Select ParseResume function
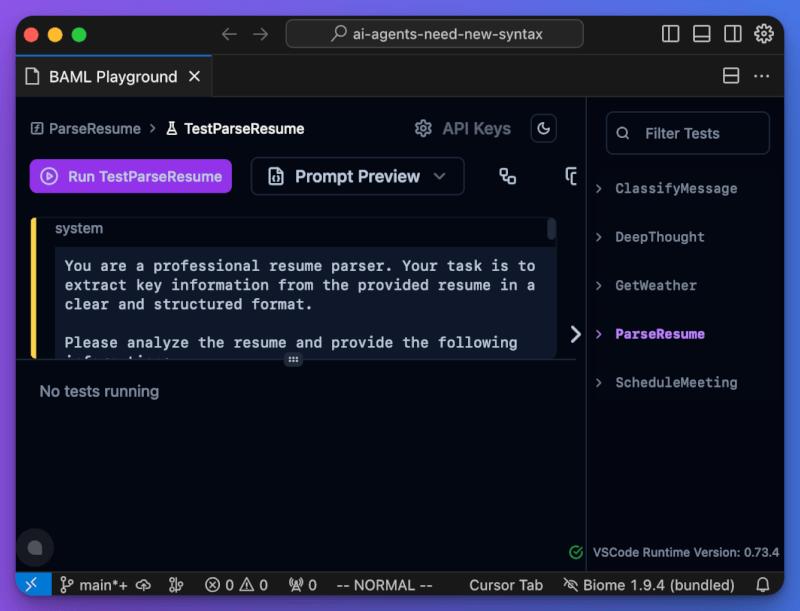The image size is (800, 611). tap(660, 334)
